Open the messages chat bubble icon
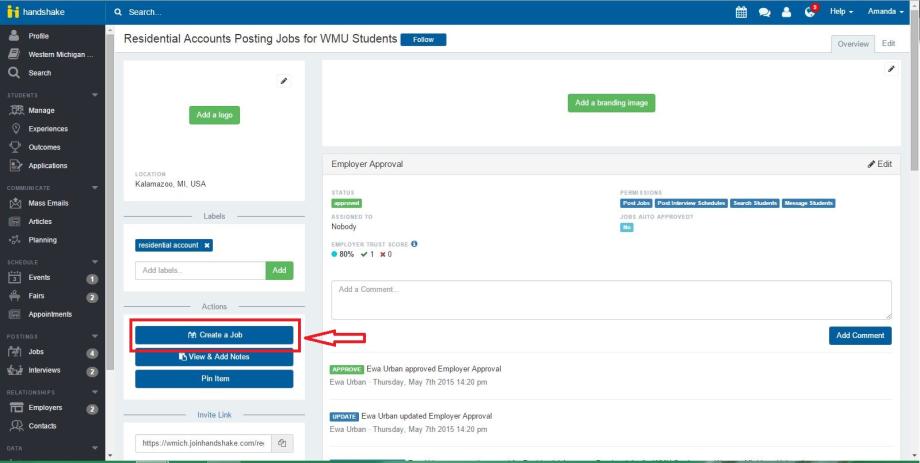 tap(764, 12)
